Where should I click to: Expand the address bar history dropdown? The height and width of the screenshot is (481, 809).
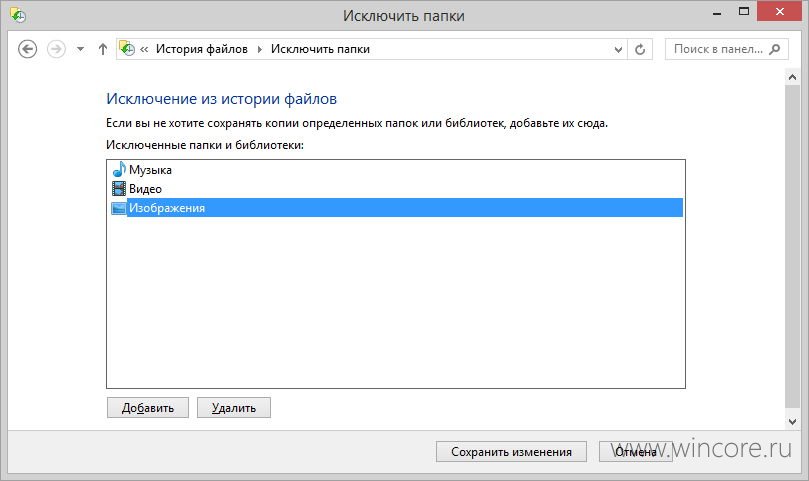(618, 50)
